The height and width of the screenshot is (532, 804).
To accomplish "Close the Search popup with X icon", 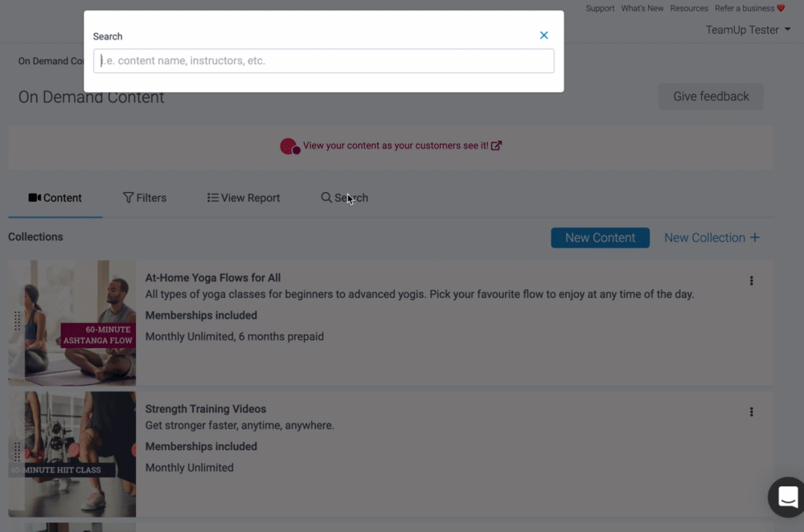I will 544,35.
